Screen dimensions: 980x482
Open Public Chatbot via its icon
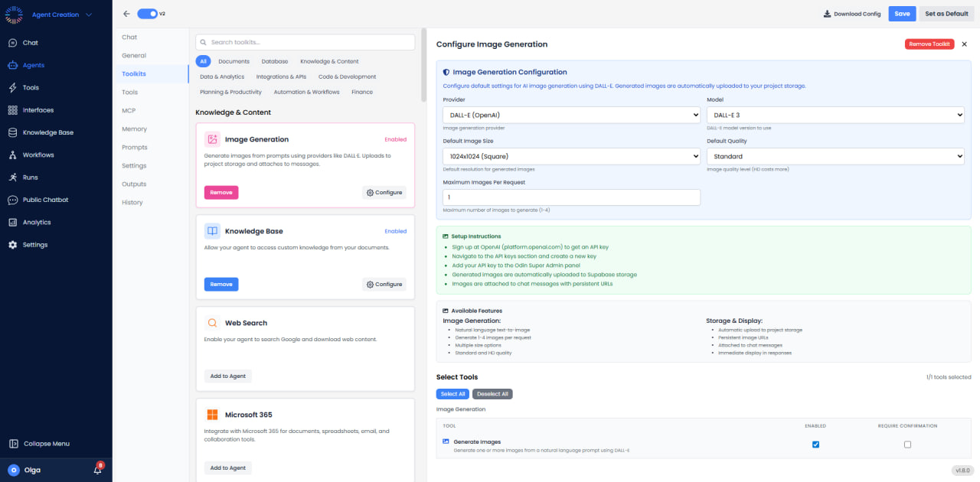coord(13,200)
